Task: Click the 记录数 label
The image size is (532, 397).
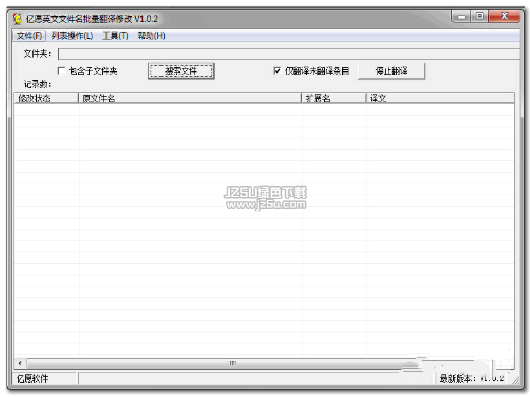Action: pos(37,84)
